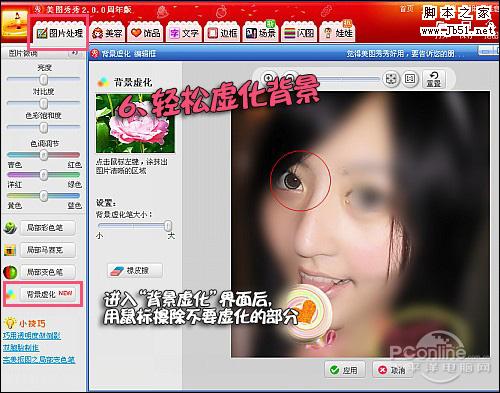Open the second tip link under 小技巧

click(21, 348)
